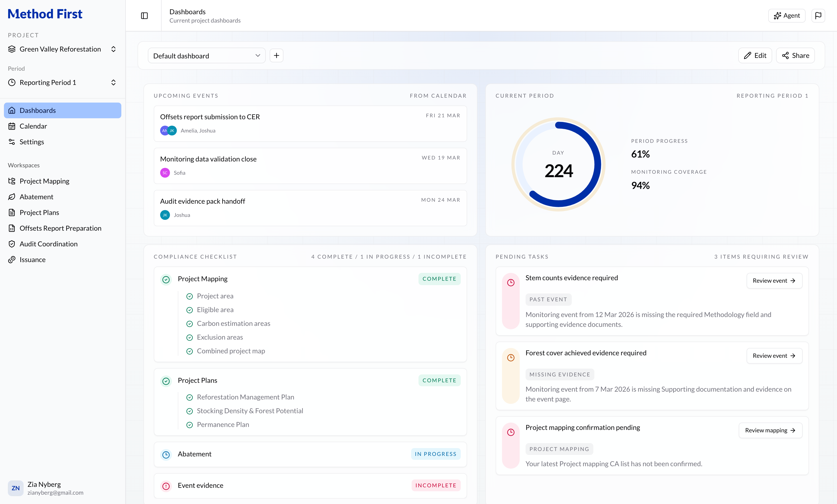Viewport: 837px width, 504px height.
Task: Select Dashboards in the sidebar
Action: [62, 110]
